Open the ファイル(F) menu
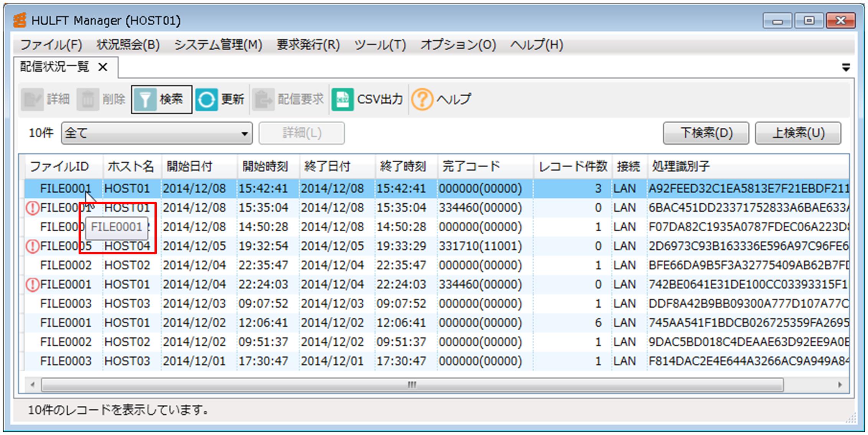 pos(51,45)
